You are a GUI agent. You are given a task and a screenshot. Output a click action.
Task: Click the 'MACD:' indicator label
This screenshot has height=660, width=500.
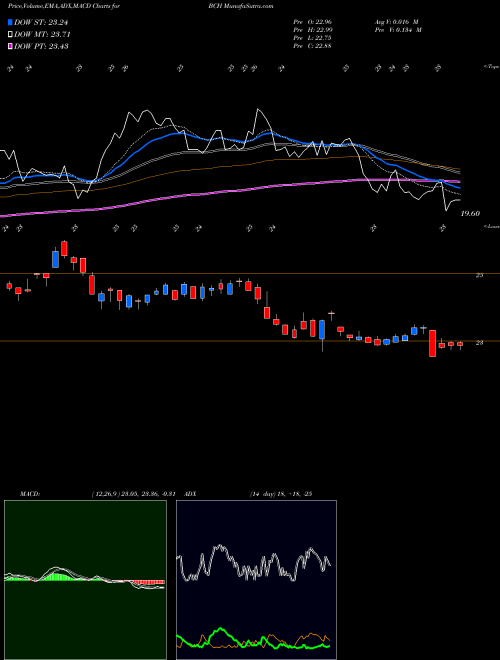pyautogui.click(x=30, y=494)
